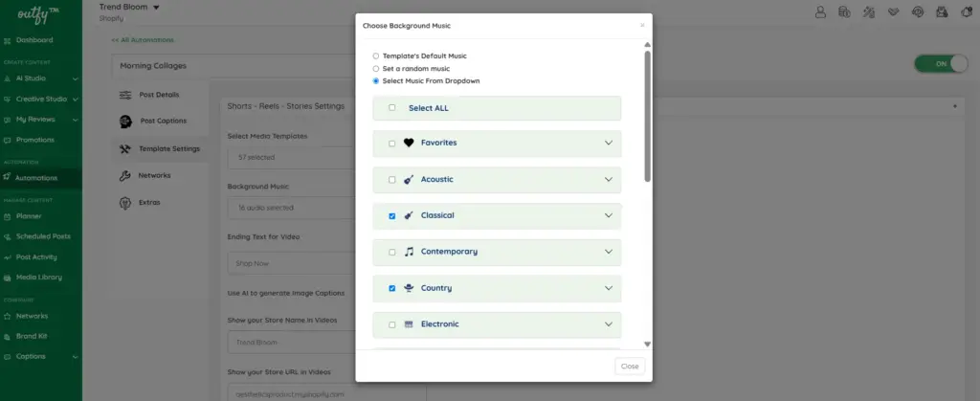Screen dimensions: 980x401
Task: Click the keyboard icon beside Electronic
Action: coord(409,324)
